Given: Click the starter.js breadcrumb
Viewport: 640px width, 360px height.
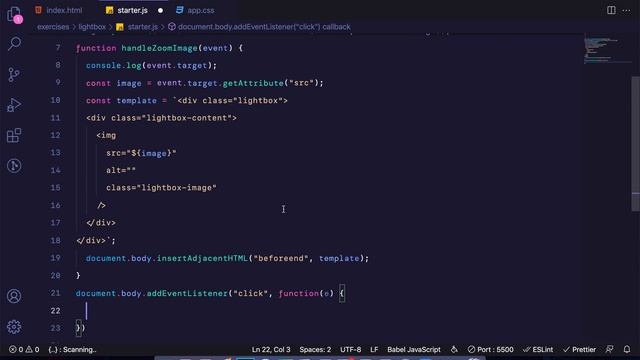Looking at the screenshot, I should tap(137, 27).
